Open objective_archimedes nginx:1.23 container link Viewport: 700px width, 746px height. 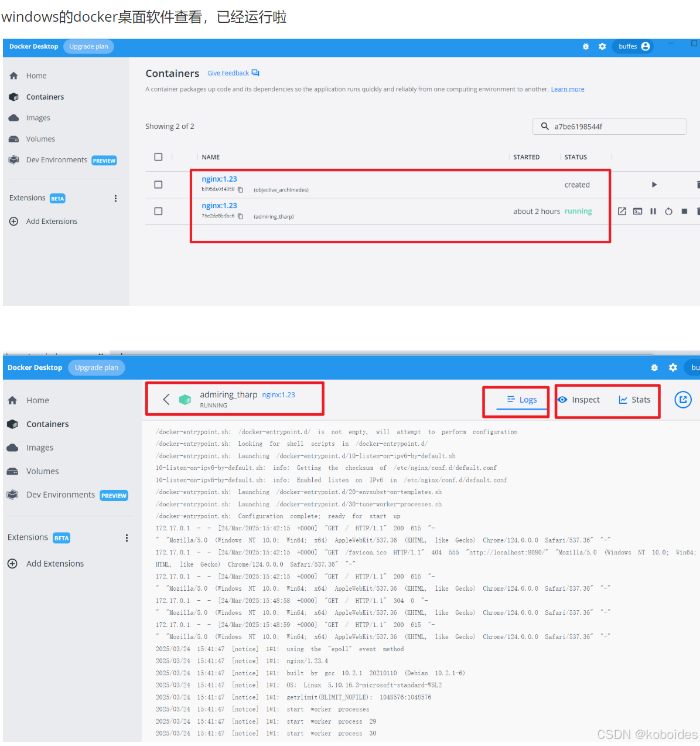click(219, 179)
